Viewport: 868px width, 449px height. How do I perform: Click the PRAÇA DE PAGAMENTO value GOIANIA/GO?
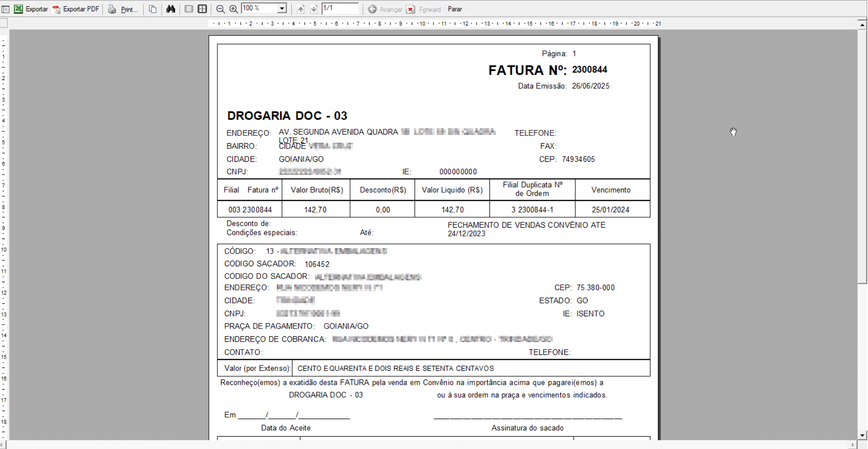point(346,326)
